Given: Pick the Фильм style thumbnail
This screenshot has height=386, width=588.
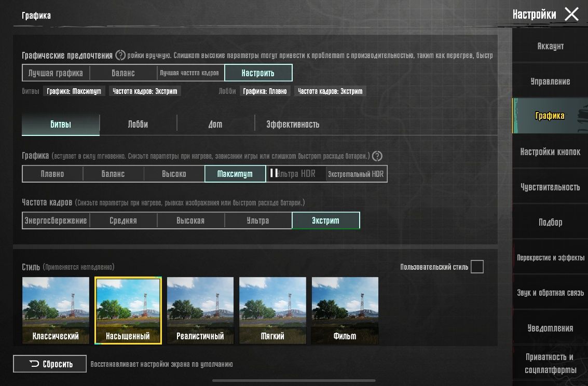Looking at the screenshot, I should pyautogui.click(x=345, y=310).
